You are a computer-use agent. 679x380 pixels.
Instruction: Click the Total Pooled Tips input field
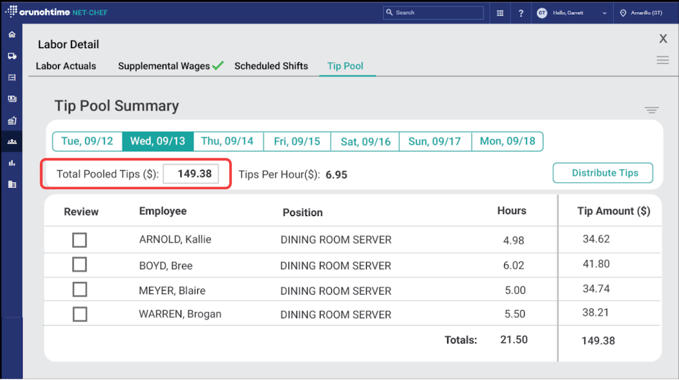point(191,174)
